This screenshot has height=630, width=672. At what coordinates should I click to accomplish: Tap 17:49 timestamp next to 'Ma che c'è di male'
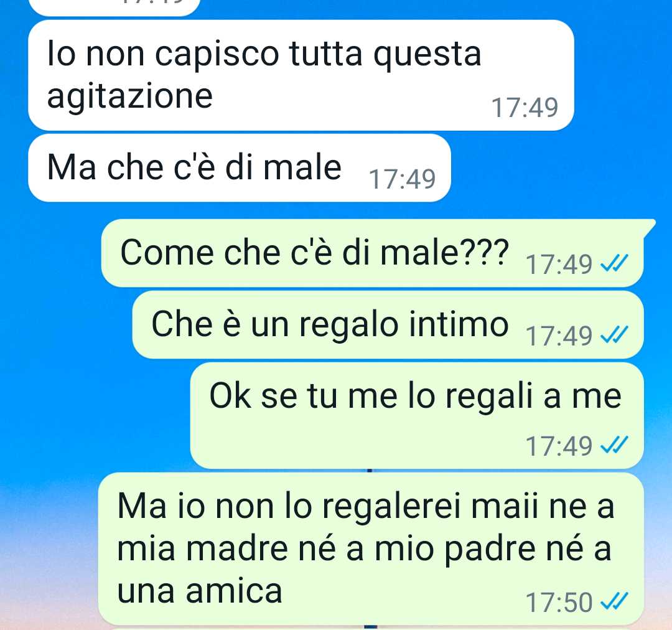pos(402,179)
